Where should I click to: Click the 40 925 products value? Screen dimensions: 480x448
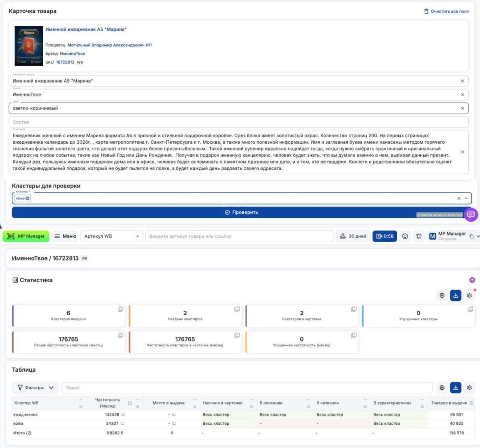pos(456,423)
